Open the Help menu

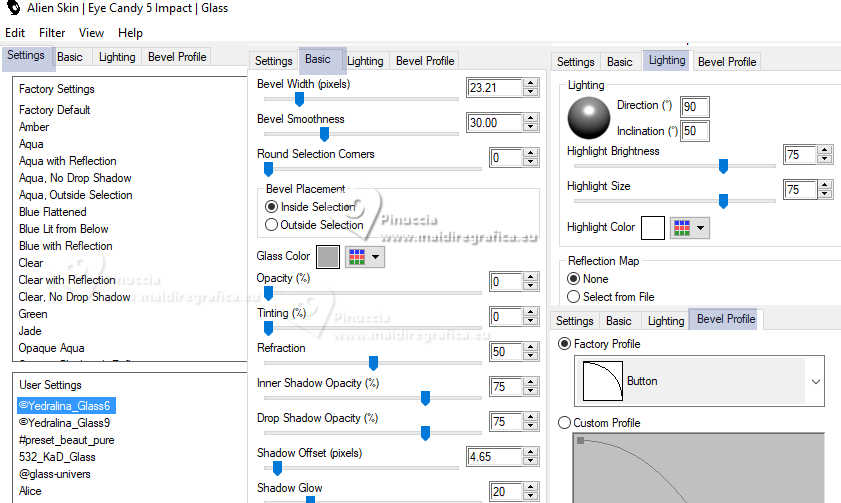tap(130, 33)
